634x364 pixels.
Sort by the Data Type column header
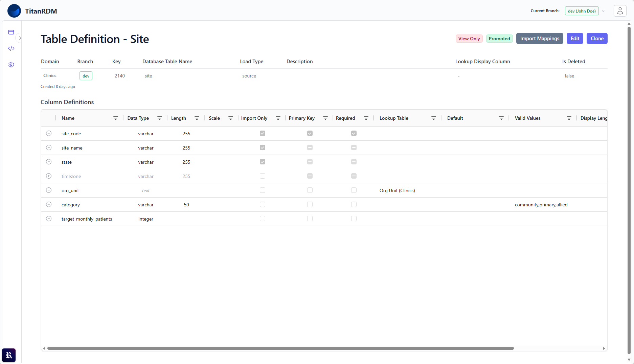coord(138,118)
